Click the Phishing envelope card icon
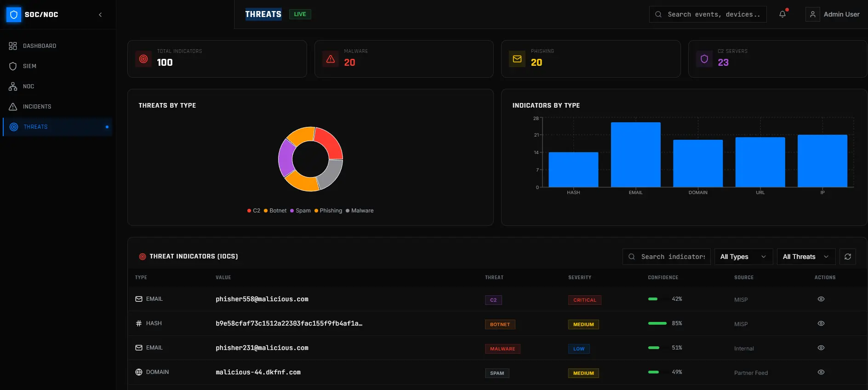The height and width of the screenshot is (390, 868). click(517, 59)
